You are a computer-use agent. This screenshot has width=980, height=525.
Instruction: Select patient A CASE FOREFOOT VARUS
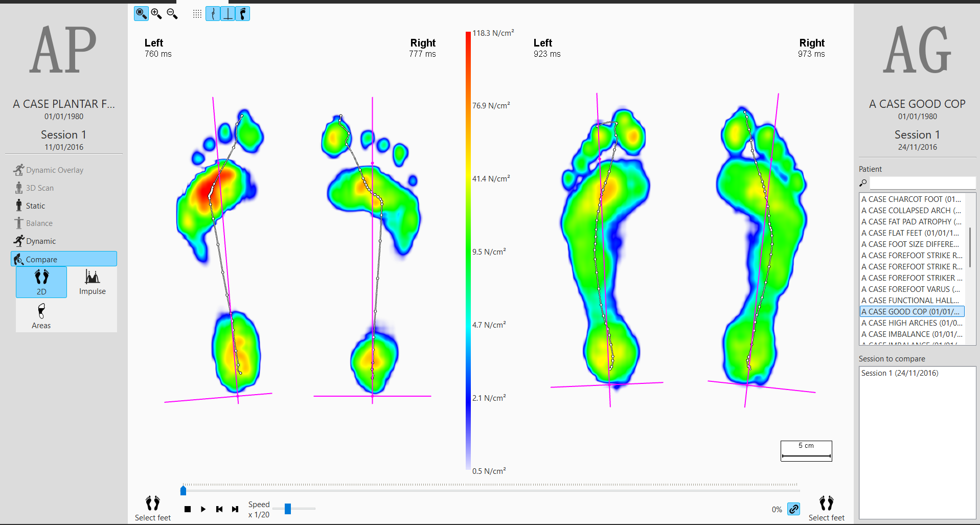tap(911, 289)
